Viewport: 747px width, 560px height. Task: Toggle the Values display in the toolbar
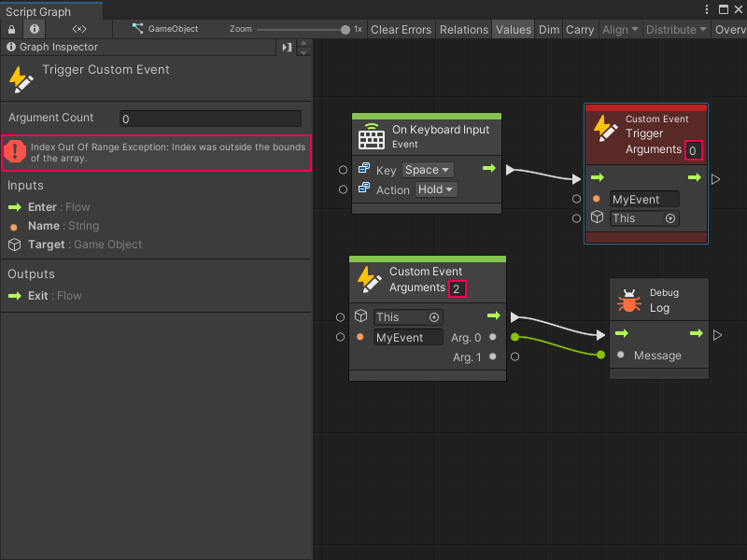pos(513,29)
